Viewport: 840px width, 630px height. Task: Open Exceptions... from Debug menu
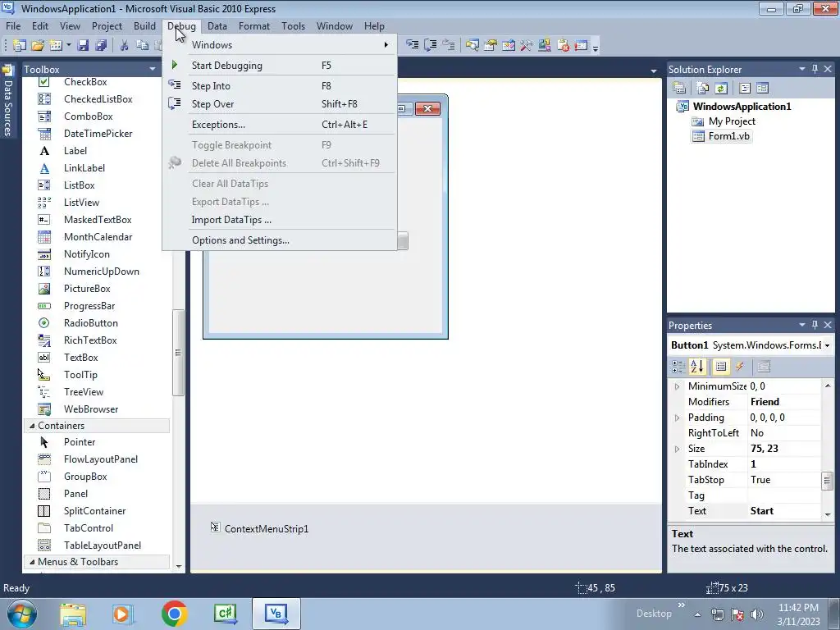point(280,125)
